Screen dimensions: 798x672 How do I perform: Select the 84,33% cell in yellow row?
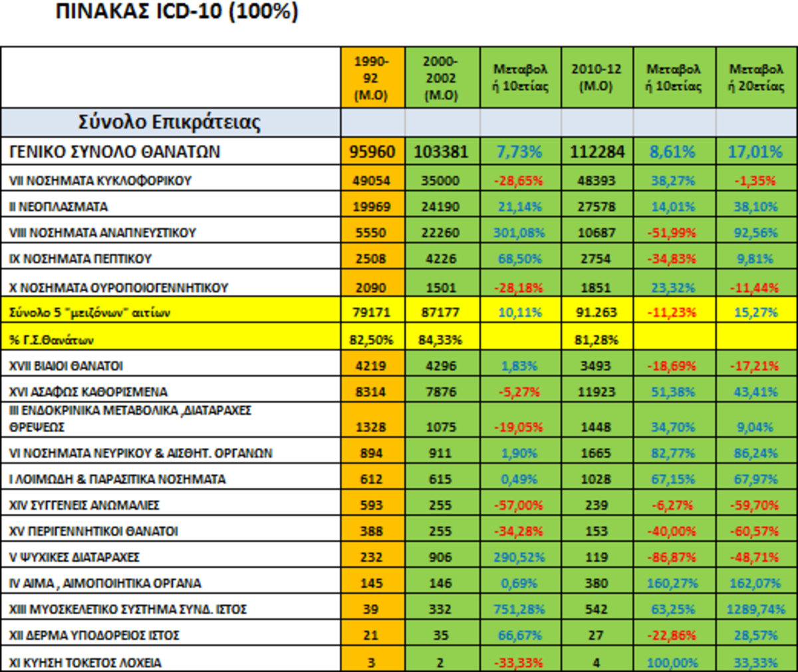coord(441,340)
